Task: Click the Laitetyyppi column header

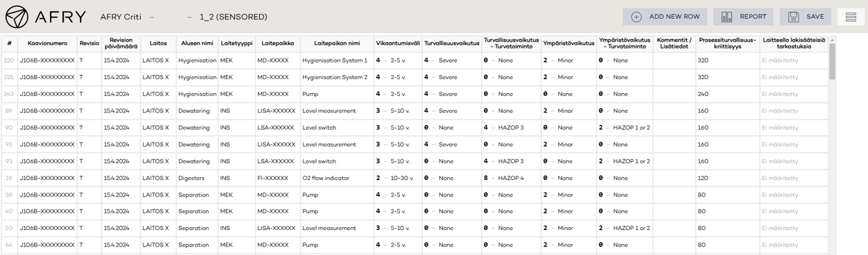Action: coord(237,43)
